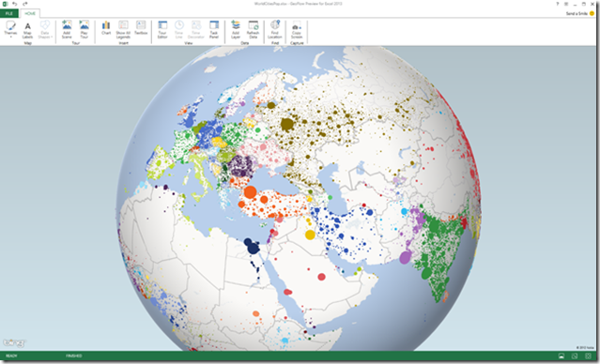Image resolution: width=600 pixels, height=364 pixels.
Task: Open the Themes dropdown in Map group
Action: click(x=10, y=29)
